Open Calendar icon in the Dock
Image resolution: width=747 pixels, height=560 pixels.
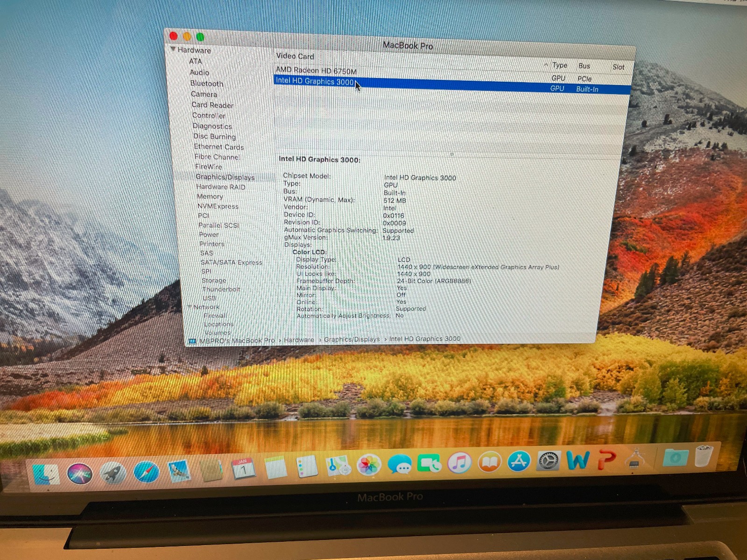tap(243, 469)
